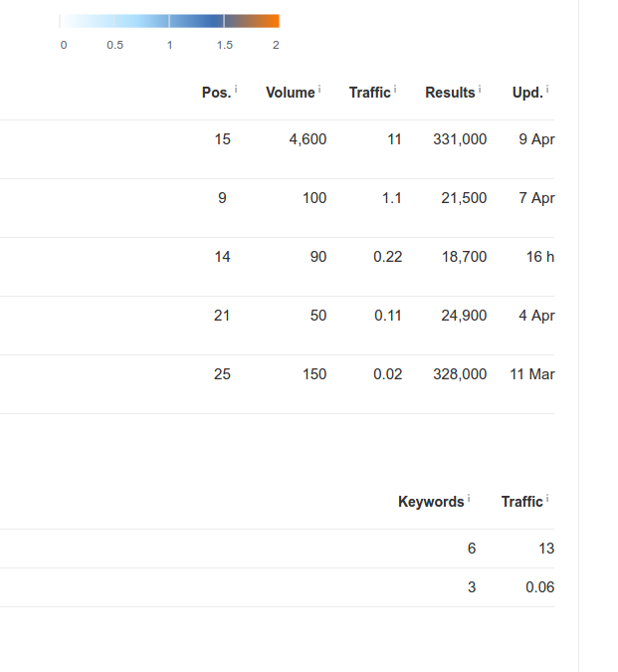Click the 328,000 results value
Image resolution: width=618 pixels, height=672 pixels.
460,374
